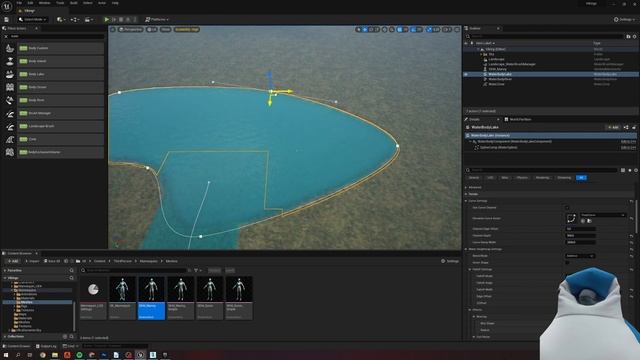Open Outliner settings gear

pyautogui.click(x=635, y=36)
